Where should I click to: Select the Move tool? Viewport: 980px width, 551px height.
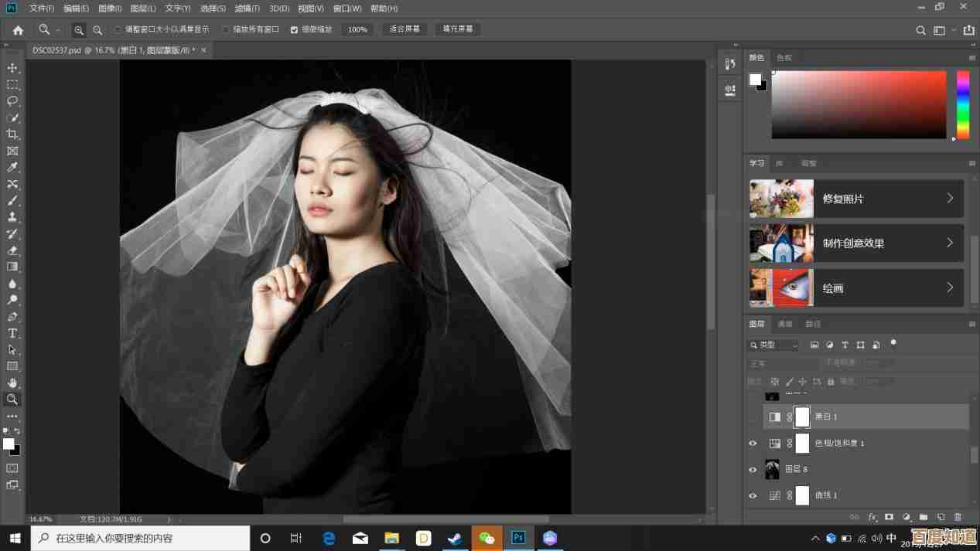pos(12,68)
